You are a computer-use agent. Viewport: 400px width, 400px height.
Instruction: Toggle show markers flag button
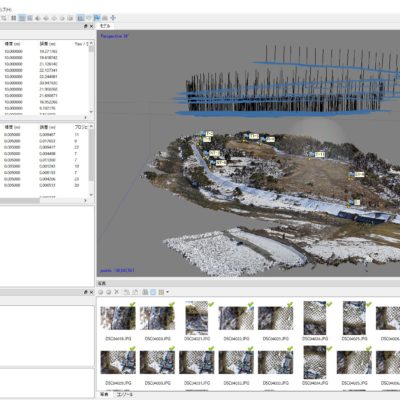[97, 18]
